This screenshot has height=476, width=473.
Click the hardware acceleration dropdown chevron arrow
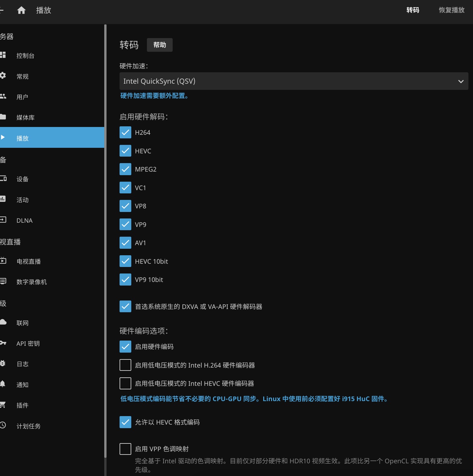461,81
